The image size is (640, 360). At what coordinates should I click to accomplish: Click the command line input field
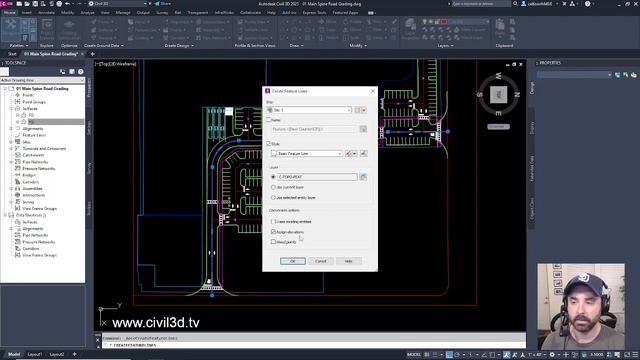pyautogui.click(x=314, y=345)
